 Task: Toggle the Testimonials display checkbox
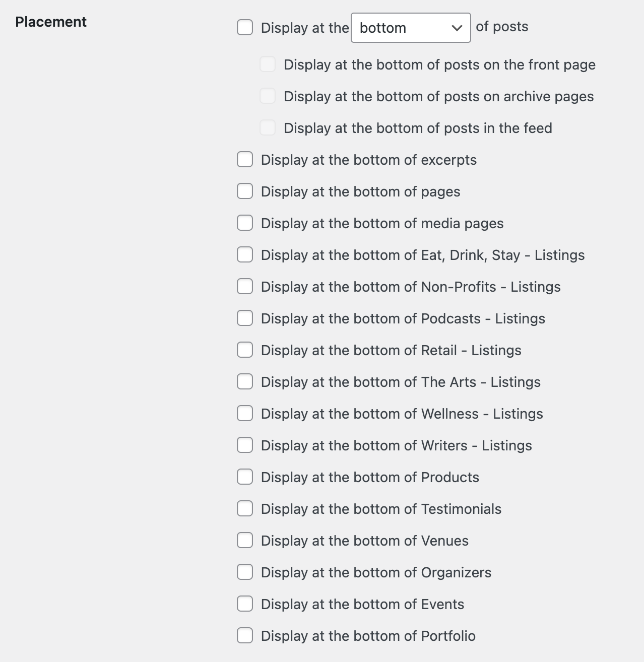click(245, 509)
